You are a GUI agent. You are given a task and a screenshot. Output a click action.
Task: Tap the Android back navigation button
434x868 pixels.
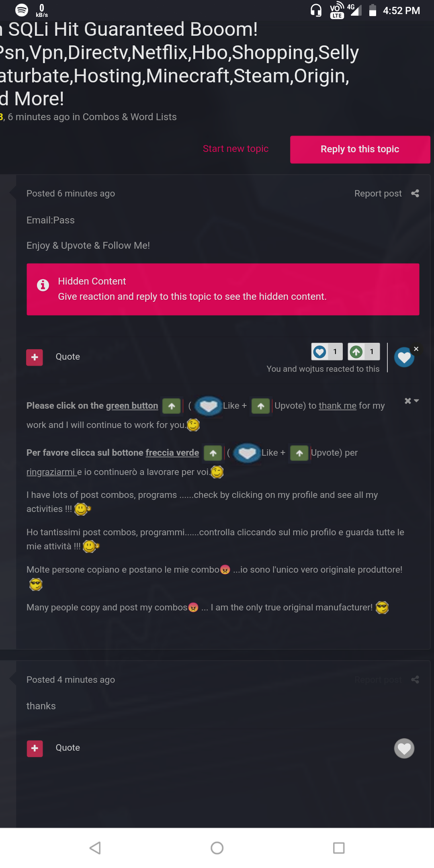click(x=95, y=848)
